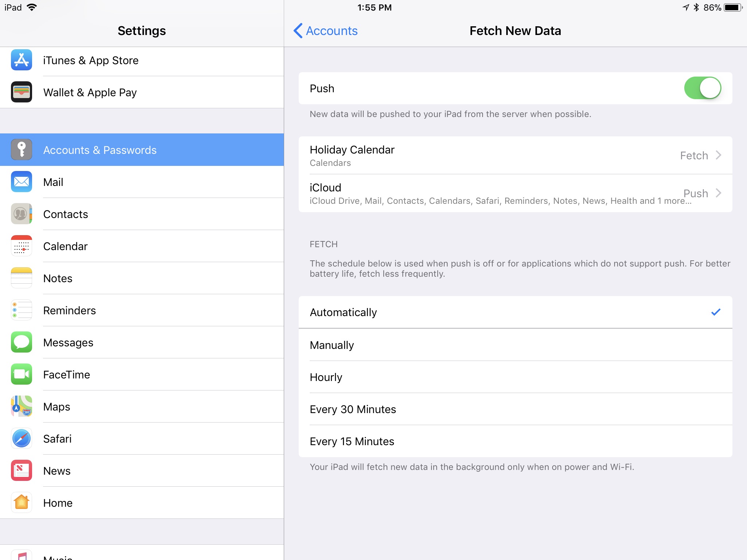Tap the Settings title
The width and height of the screenshot is (747, 560).
click(142, 31)
